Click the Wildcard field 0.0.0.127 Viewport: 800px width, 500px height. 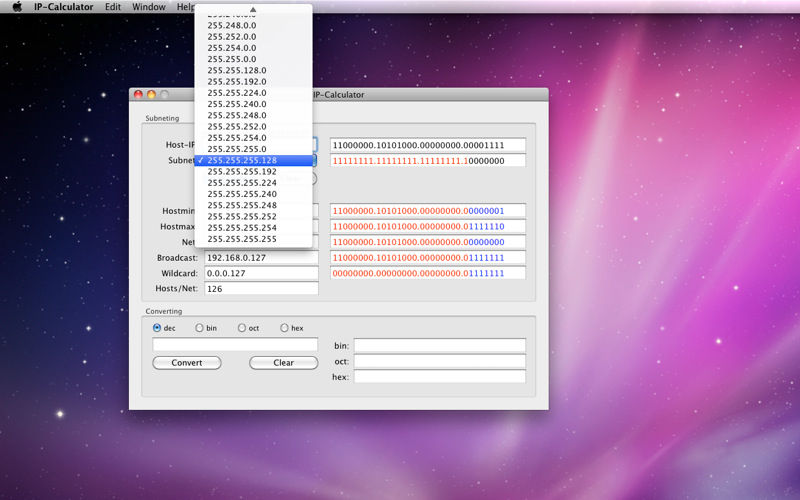261,273
